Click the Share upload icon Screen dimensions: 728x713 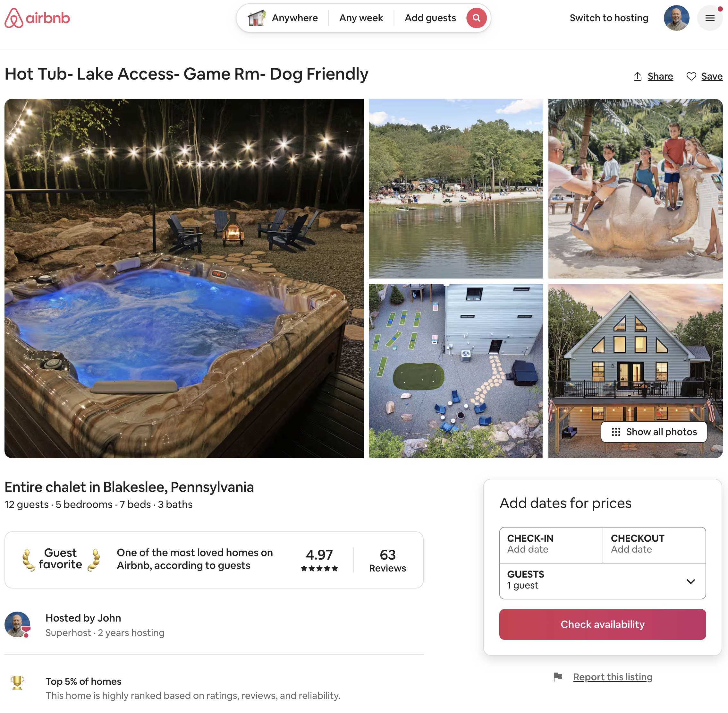tap(638, 76)
